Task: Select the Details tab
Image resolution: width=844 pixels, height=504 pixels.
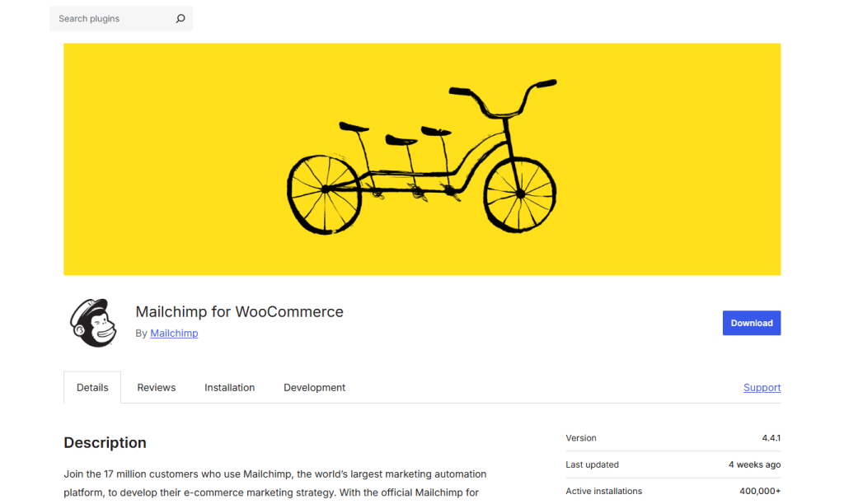Action: [92, 387]
